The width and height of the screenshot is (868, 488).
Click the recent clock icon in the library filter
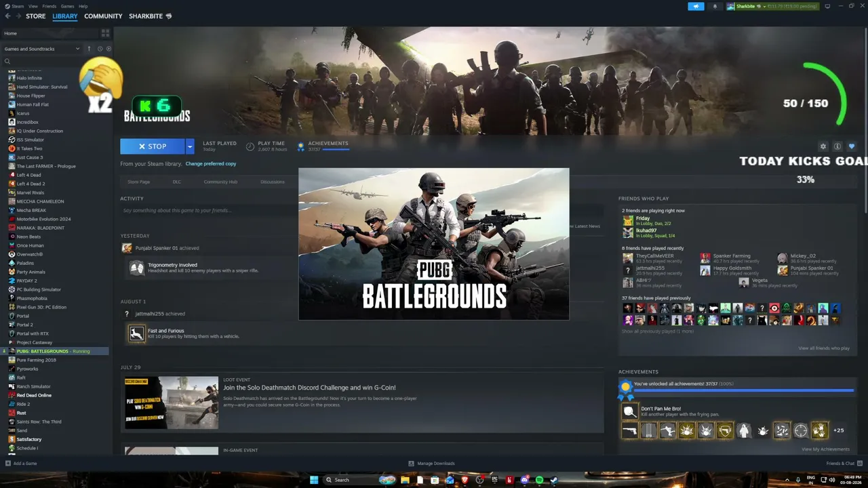pos(100,49)
